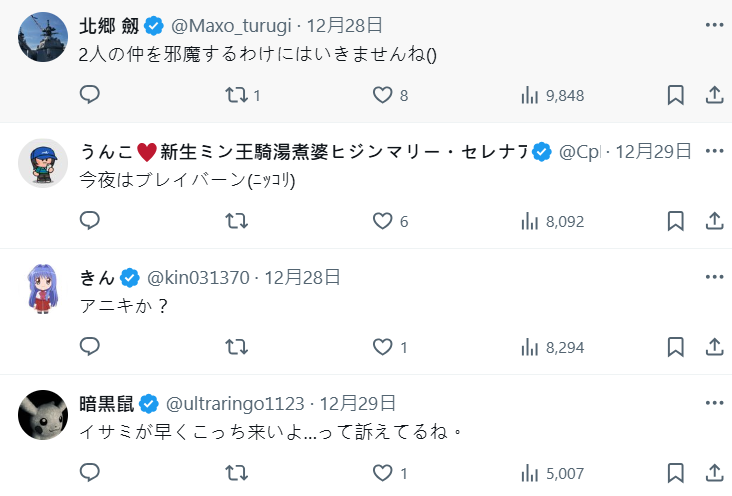Reply to 北郷 劔's tweet
732x496 pixels.
pyautogui.click(x=90, y=95)
